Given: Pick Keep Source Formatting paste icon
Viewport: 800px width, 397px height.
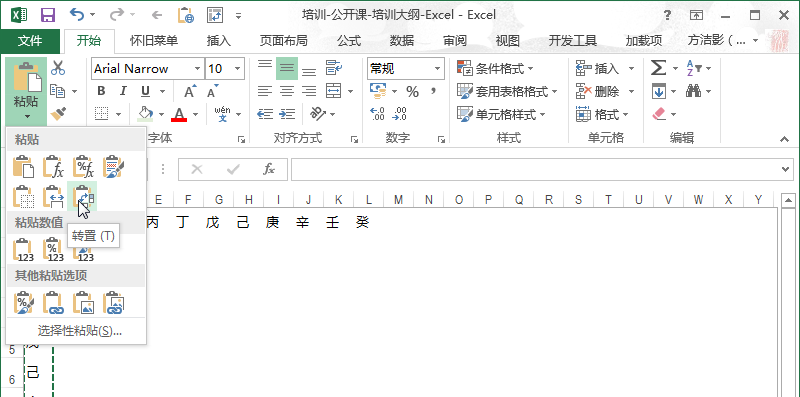Looking at the screenshot, I should 113,166.
